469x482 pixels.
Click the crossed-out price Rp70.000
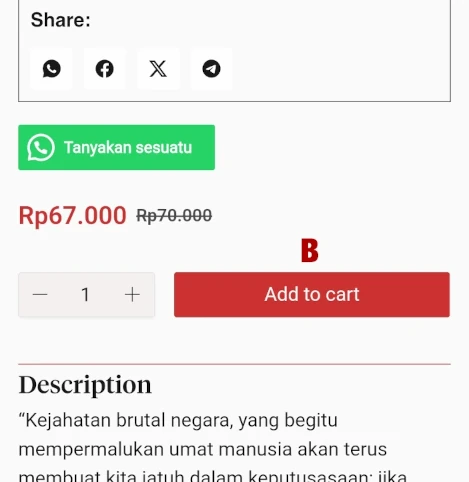174,216
